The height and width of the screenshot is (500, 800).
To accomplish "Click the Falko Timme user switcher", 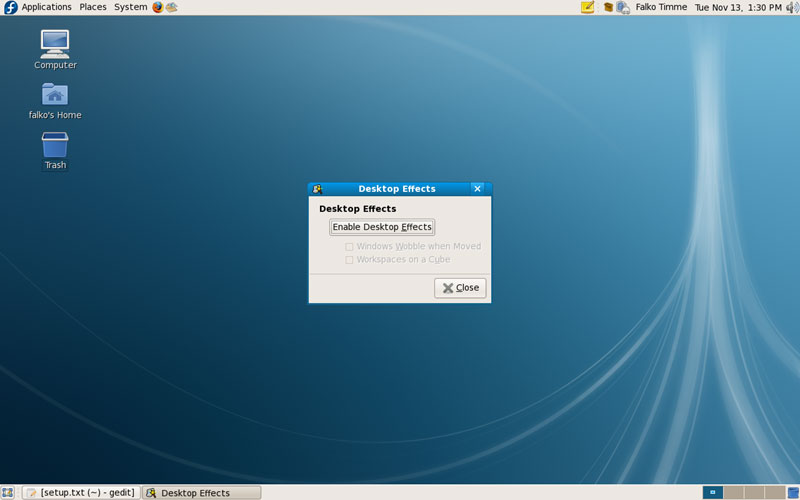I will pyautogui.click(x=661, y=7).
